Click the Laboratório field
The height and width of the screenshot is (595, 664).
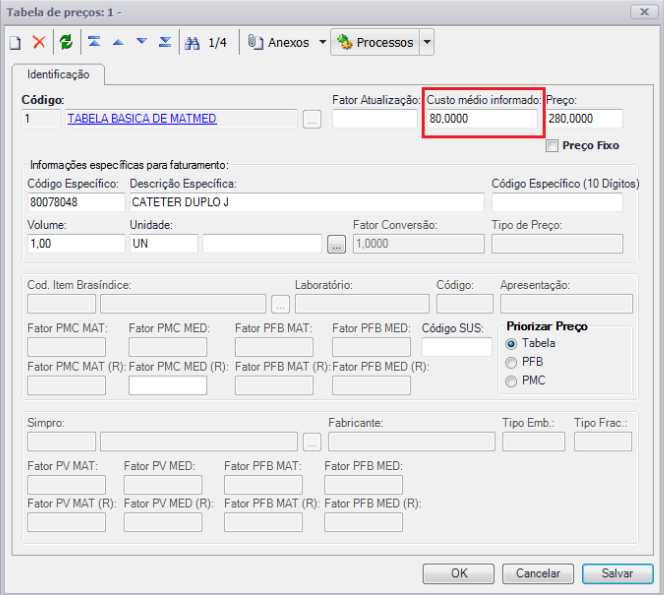tap(362, 304)
